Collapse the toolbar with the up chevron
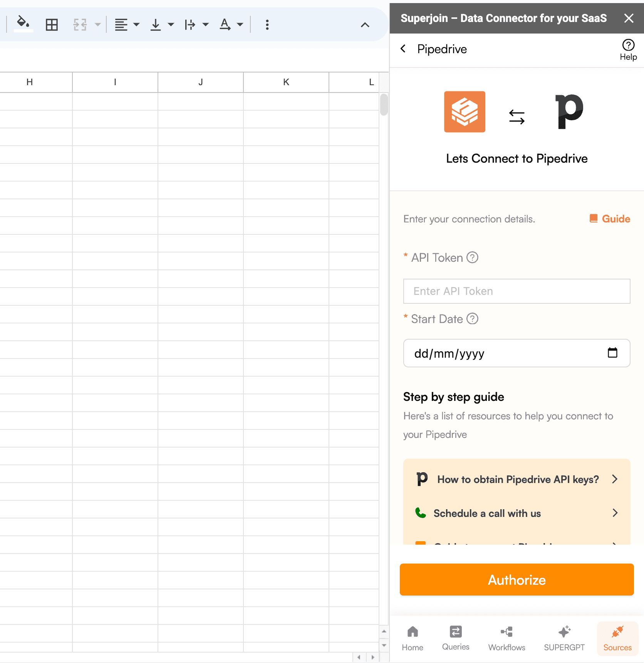This screenshot has height=663, width=644. pyautogui.click(x=365, y=25)
